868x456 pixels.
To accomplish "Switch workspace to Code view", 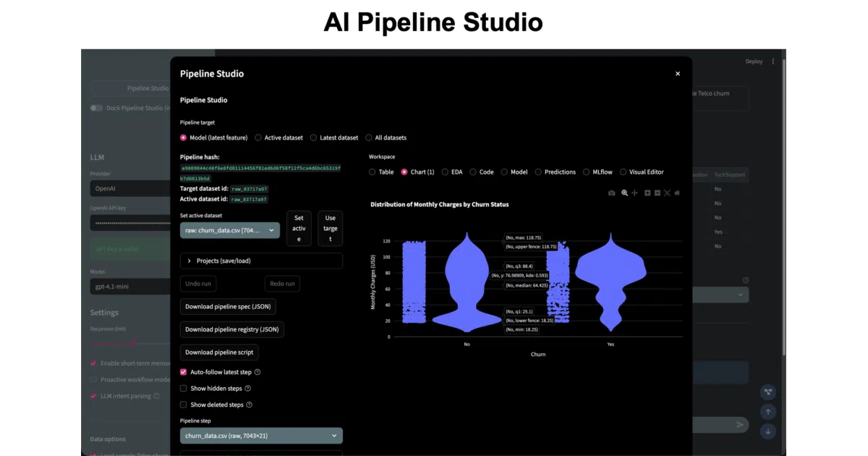I will click(x=482, y=172).
